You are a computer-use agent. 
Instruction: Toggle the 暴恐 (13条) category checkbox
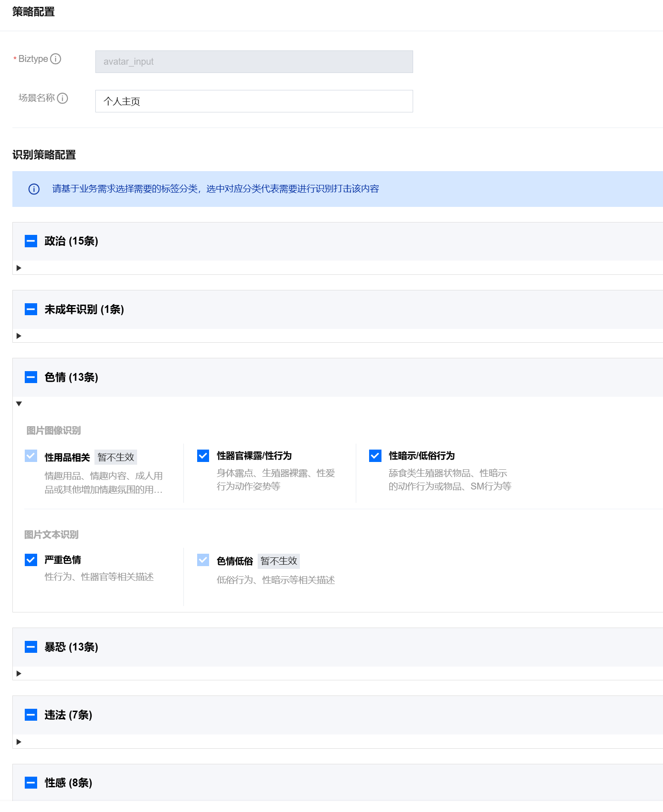point(31,647)
